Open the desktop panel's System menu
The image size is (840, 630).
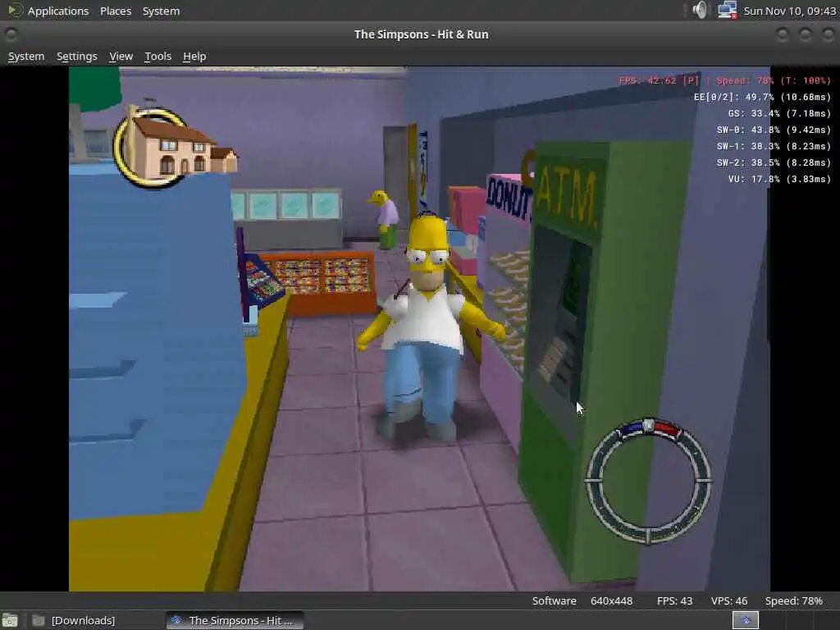162,11
